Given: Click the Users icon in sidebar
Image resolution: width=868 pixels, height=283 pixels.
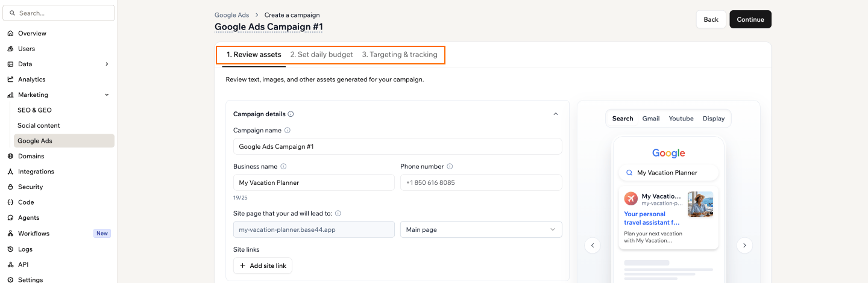Looking at the screenshot, I should 10,49.
